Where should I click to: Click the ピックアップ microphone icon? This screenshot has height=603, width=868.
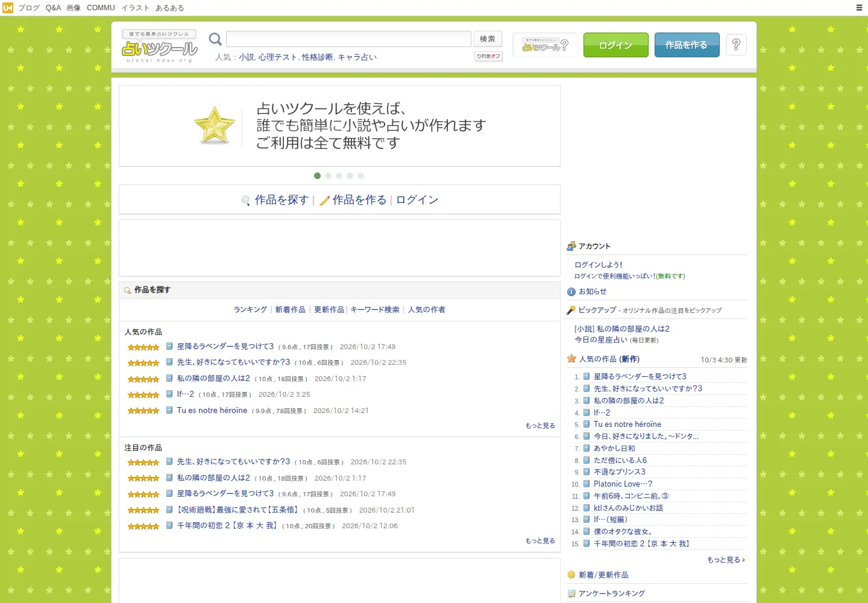tap(571, 310)
